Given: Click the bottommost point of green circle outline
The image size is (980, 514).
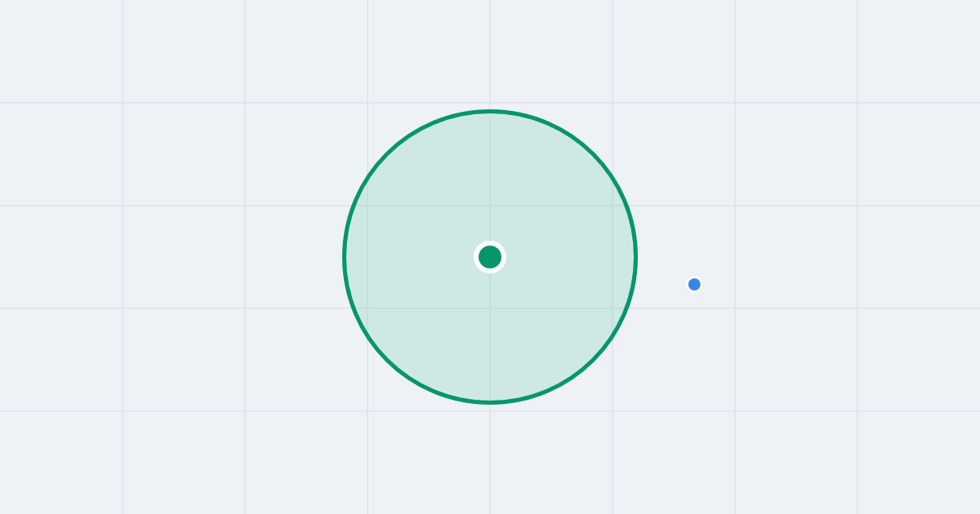Looking at the screenshot, I should (490, 402).
